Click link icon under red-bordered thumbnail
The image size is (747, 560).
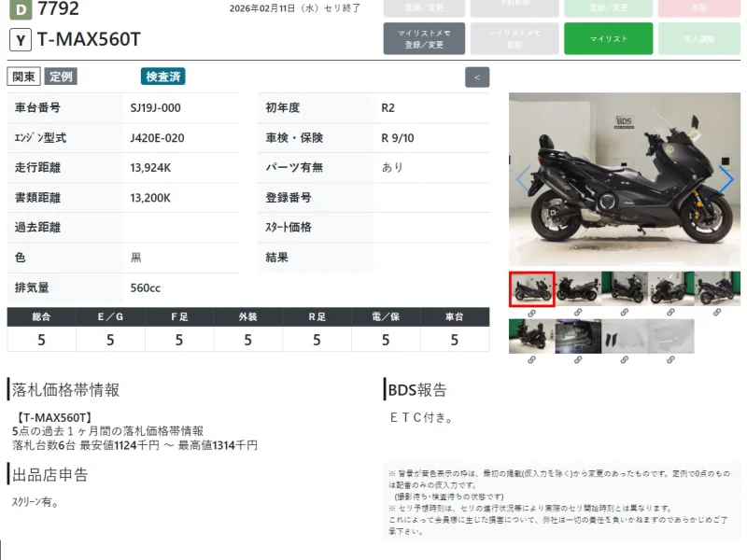coord(531,313)
